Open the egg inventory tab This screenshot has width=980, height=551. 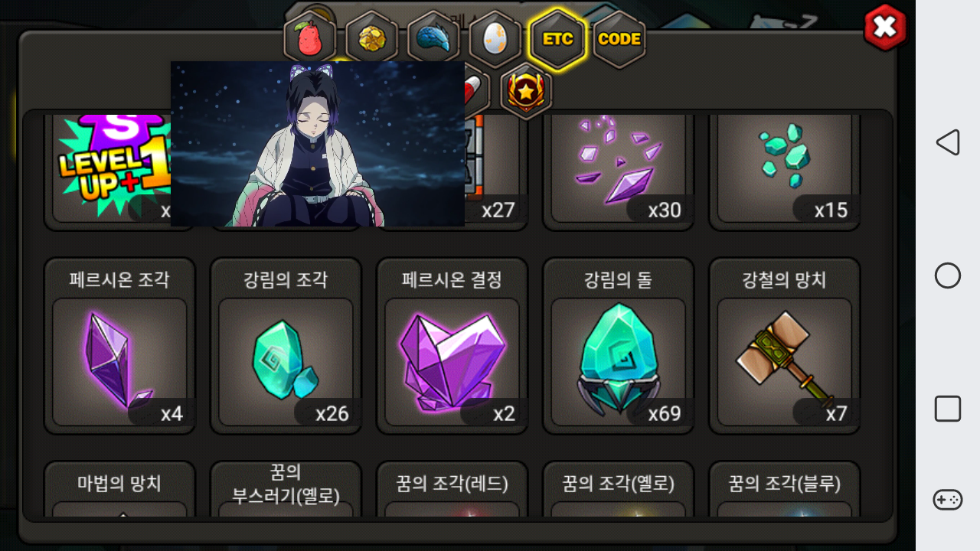point(495,39)
